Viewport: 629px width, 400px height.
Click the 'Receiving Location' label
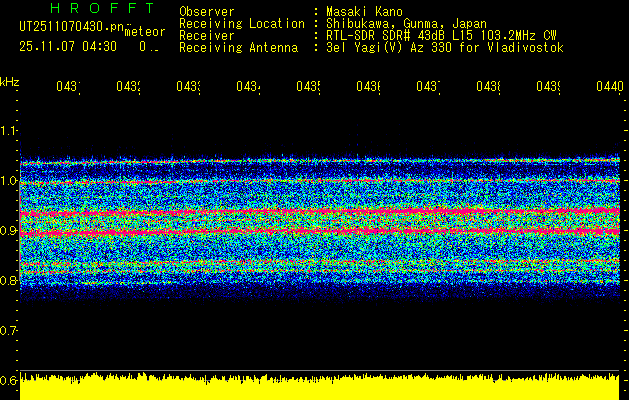click(242, 24)
